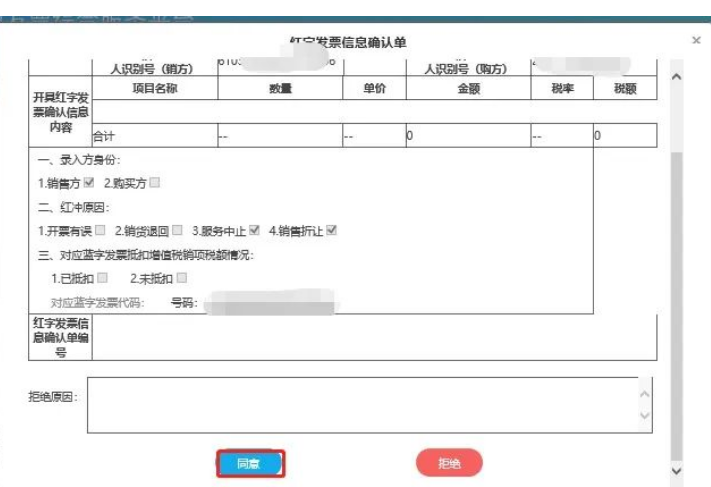Toggle the 销售方 checkbox
This screenshot has height=487, width=711.
pyautogui.click(x=89, y=183)
